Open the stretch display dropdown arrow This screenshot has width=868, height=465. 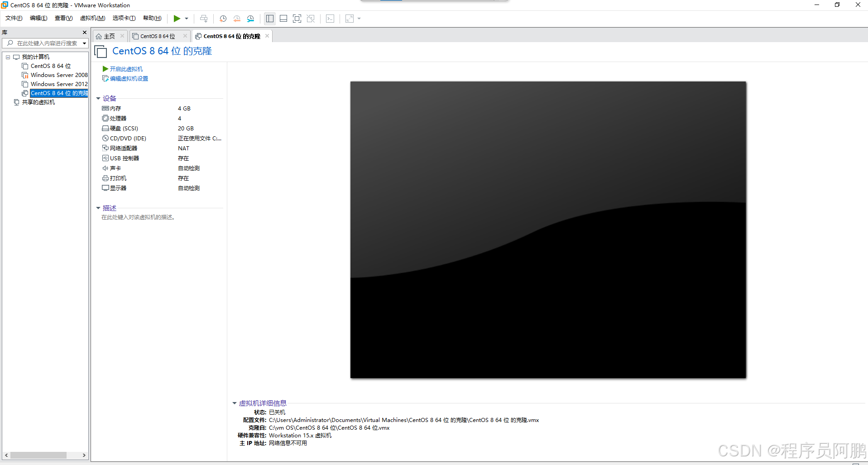pyautogui.click(x=359, y=19)
